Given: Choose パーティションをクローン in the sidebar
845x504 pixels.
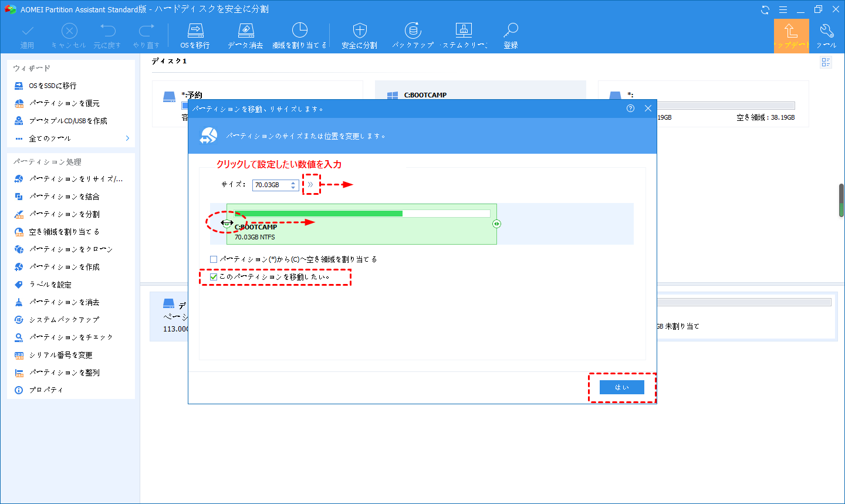Looking at the screenshot, I should coord(63,249).
